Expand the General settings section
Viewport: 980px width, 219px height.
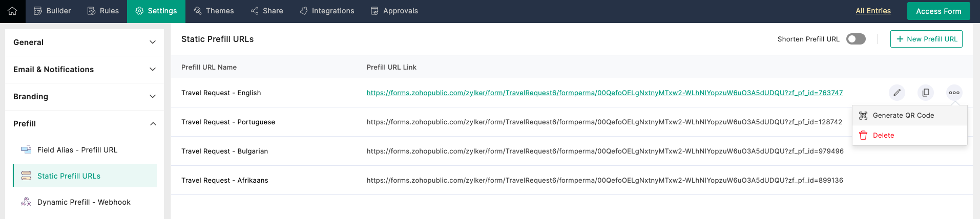[x=153, y=42]
